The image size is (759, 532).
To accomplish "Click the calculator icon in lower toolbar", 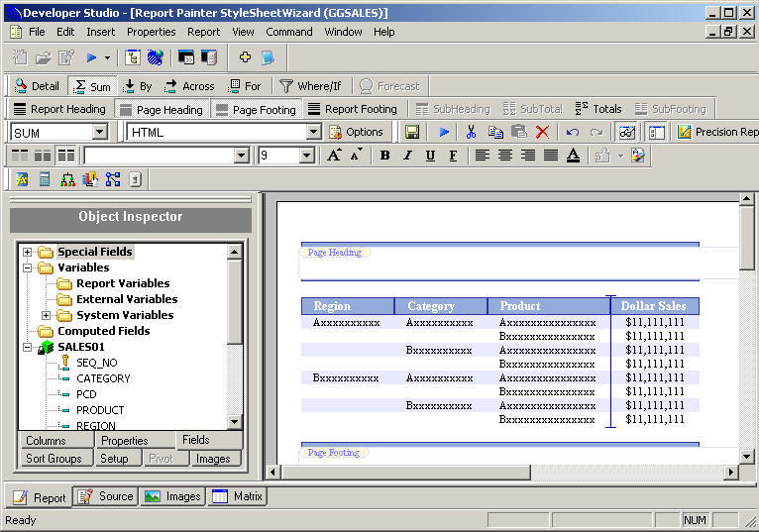I will pos(45,179).
